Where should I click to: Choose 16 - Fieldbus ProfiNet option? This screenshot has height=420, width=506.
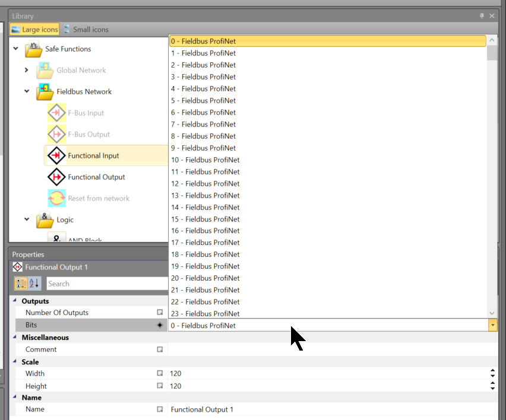pyautogui.click(x=328, y=231)
